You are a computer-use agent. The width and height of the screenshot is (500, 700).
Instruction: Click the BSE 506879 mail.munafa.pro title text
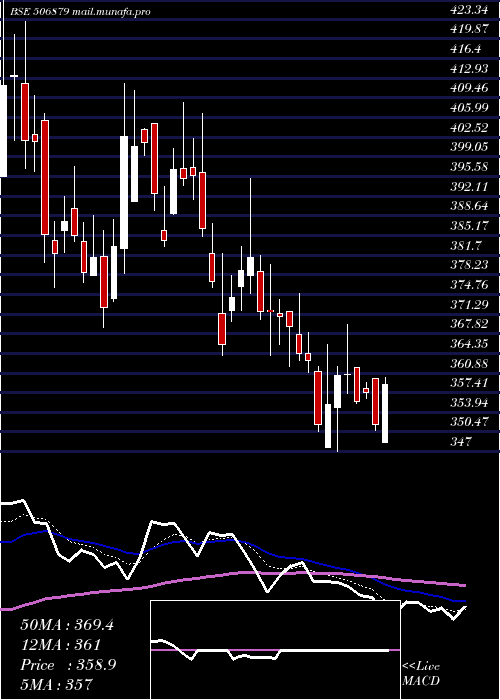[80, 12]
